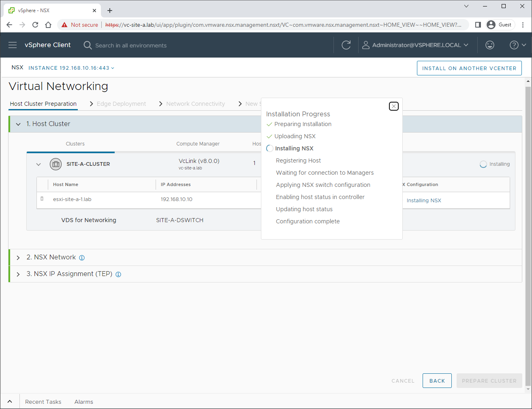Toggle the browser side panel icon
532x409 pixels.
point(478,25)
